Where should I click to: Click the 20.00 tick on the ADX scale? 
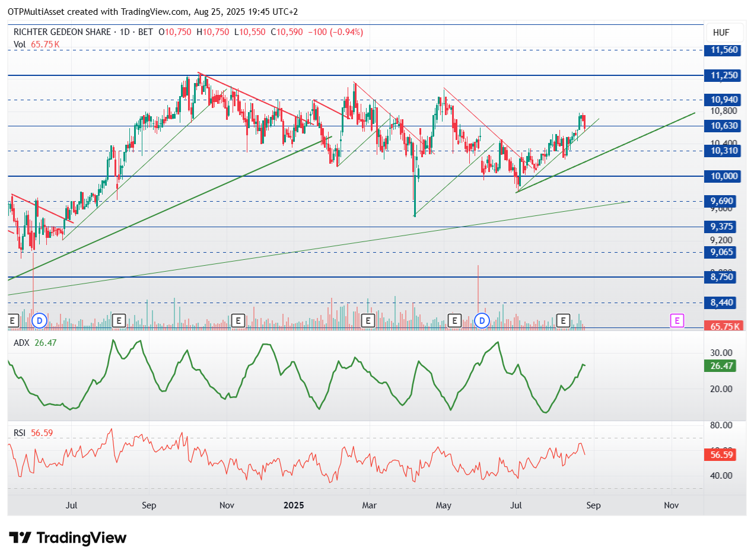722,389
